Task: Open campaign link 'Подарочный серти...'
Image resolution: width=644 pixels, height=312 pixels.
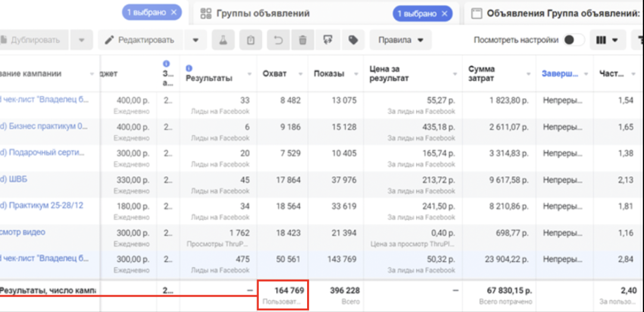Action: pos(42,153)
